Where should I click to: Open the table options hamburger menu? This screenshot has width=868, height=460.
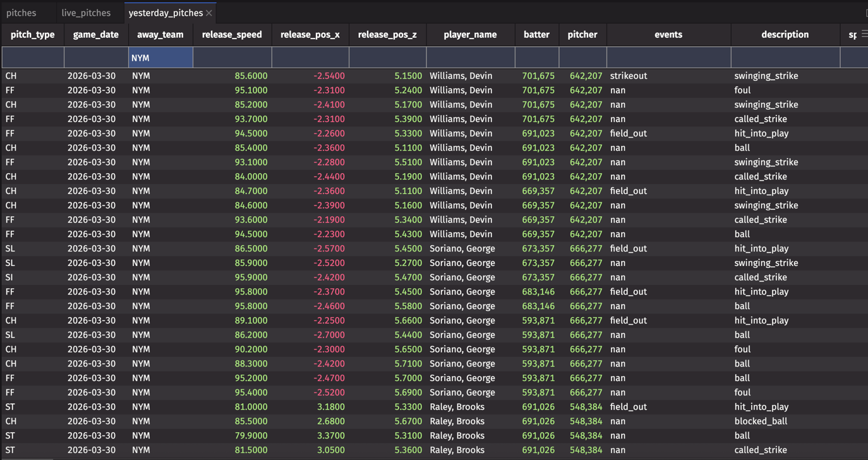pyautogui.click(x=864, y=34)
